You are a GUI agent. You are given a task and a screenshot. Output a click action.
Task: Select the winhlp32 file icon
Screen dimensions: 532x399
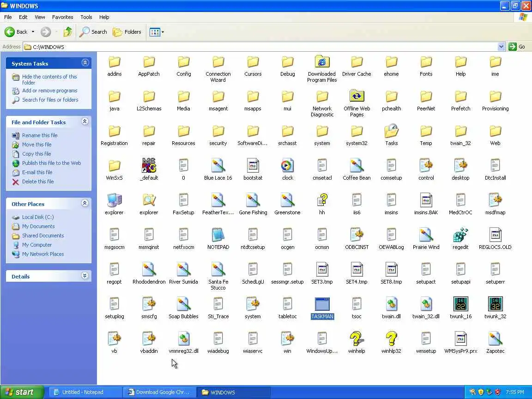point(391,339)
